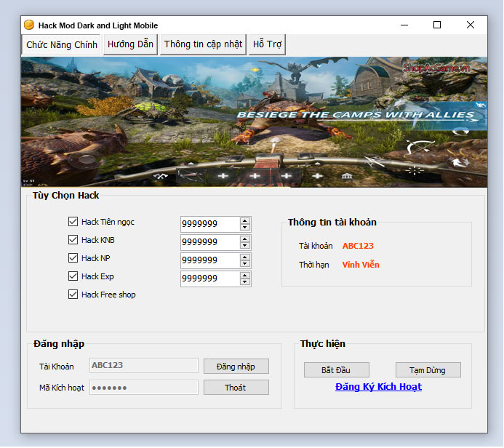Disable the Hack NP checkbox

pyautogui.click(x=73, y=258)
